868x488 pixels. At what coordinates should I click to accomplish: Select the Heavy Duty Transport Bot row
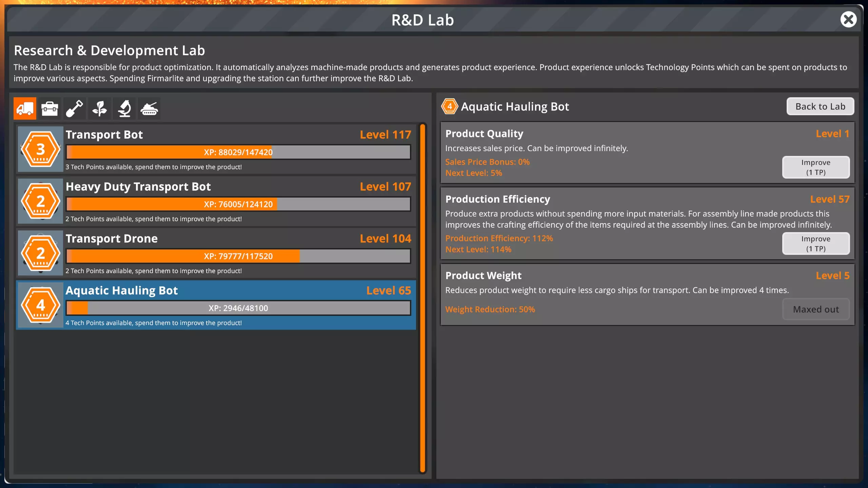(x=237, y=187)
